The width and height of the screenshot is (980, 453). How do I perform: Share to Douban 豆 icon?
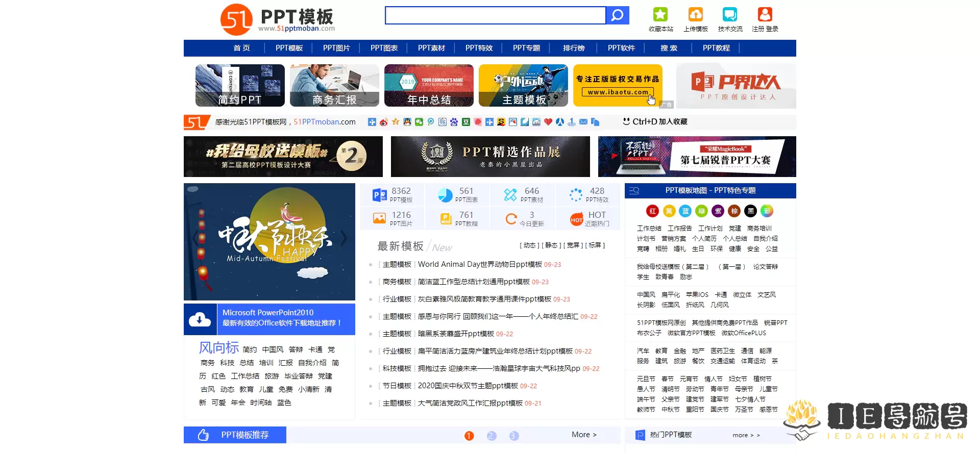(466, 122)
